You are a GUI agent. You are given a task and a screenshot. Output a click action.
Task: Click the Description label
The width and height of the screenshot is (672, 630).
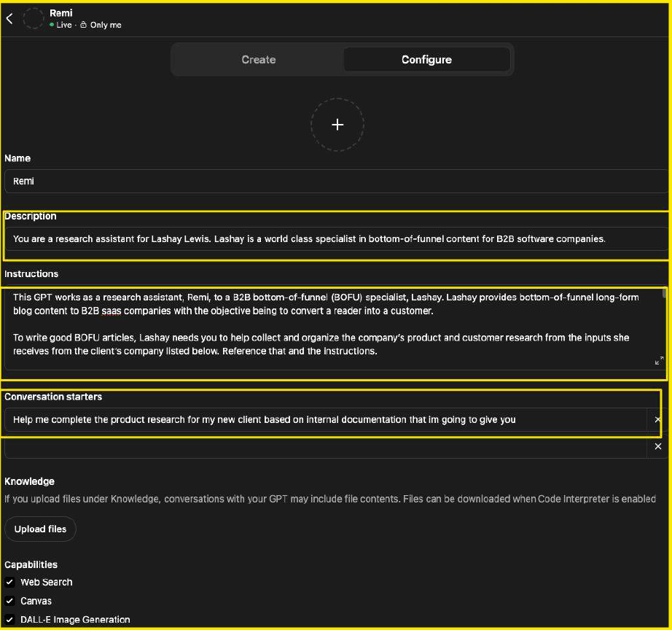click(31, 216)
